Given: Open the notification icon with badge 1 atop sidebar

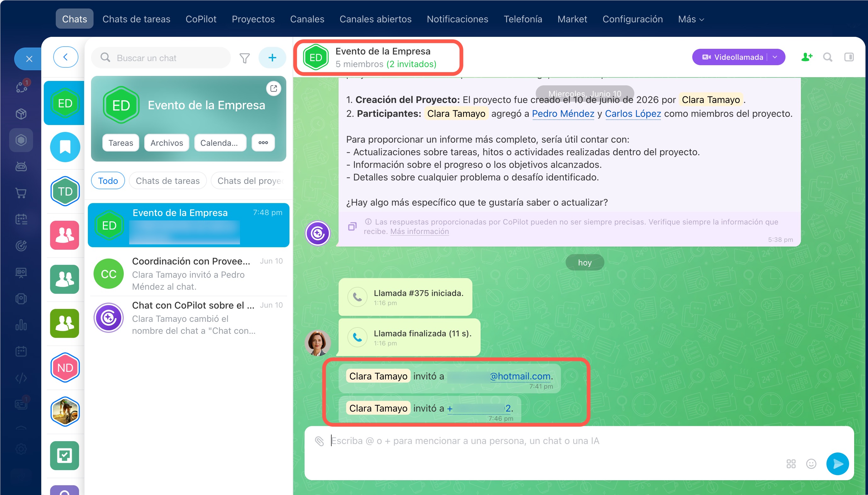Looking at the screenshot, I should (x=22, y=87).
